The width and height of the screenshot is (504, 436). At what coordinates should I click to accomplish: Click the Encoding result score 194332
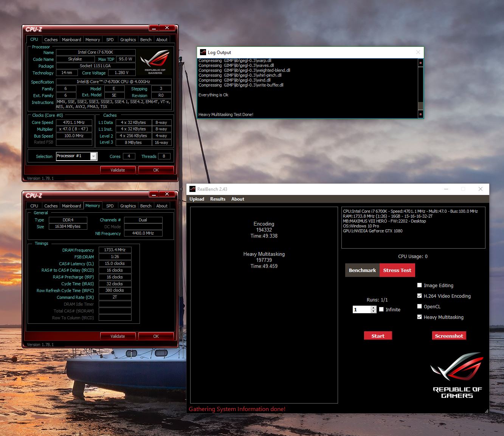point(264,230)
